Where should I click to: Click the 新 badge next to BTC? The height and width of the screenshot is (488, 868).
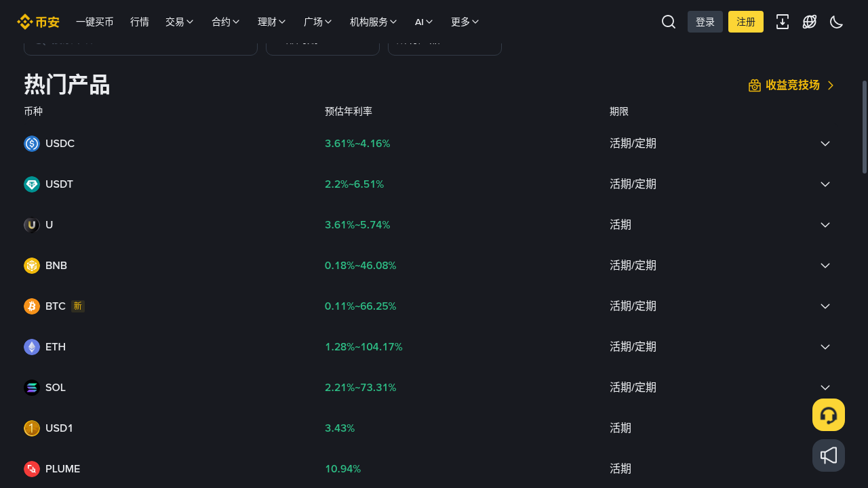(78, 306)
